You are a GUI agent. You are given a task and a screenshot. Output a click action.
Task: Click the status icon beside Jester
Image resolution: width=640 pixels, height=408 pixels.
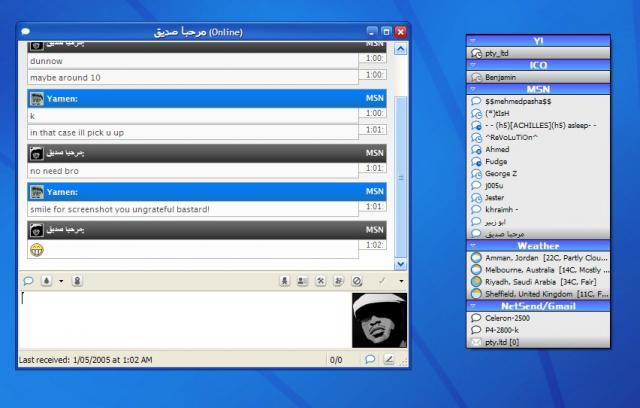pos(476,198)
